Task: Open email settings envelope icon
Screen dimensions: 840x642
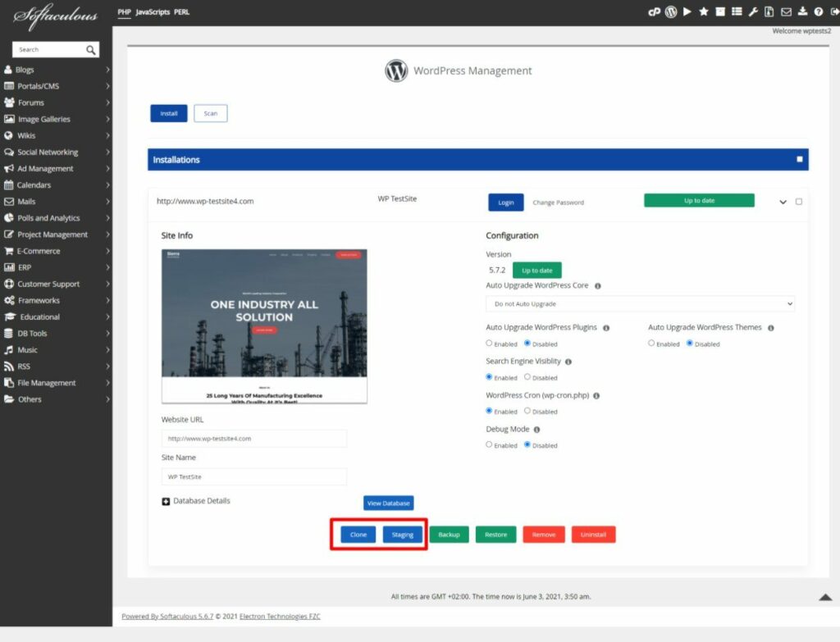Action: click(786, 11)
